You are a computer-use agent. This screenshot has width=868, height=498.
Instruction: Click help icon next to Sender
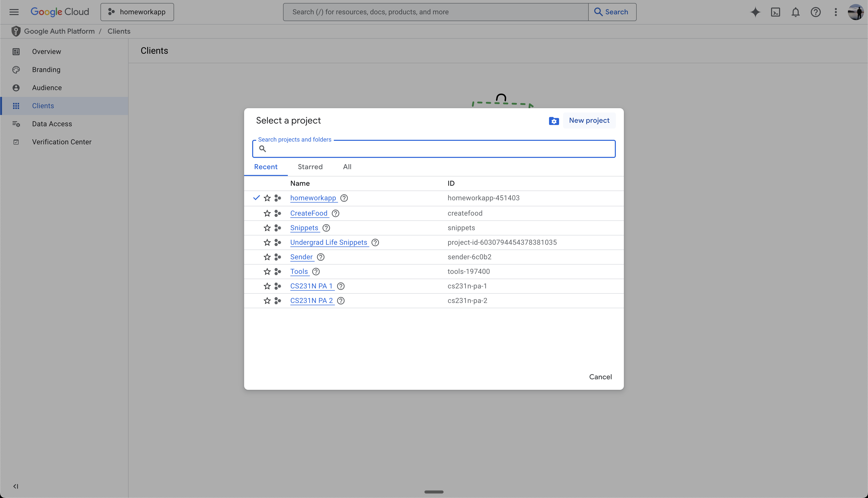[x=320, y=257]
